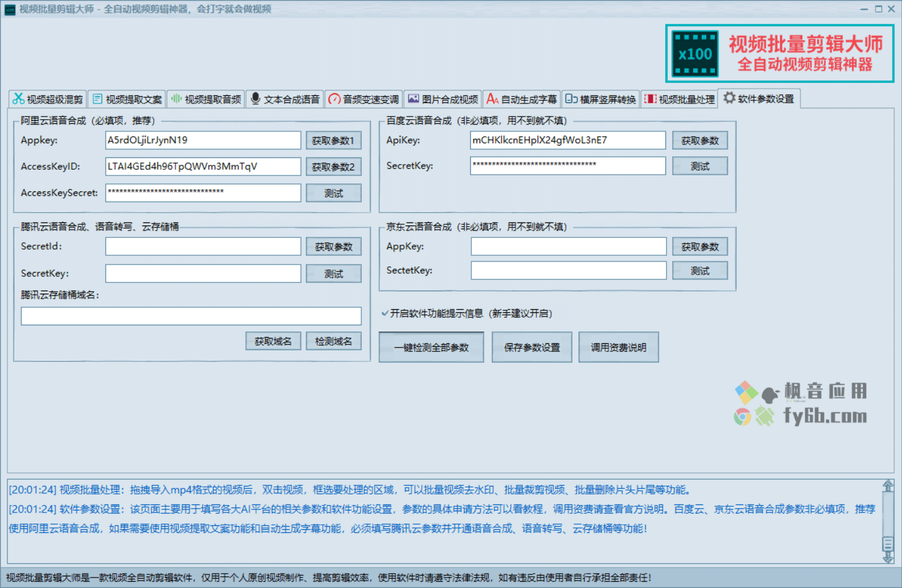The image size is (902, 588).
Task: Switch to 视频提取音频 tab
Action: tap(206, 99)
